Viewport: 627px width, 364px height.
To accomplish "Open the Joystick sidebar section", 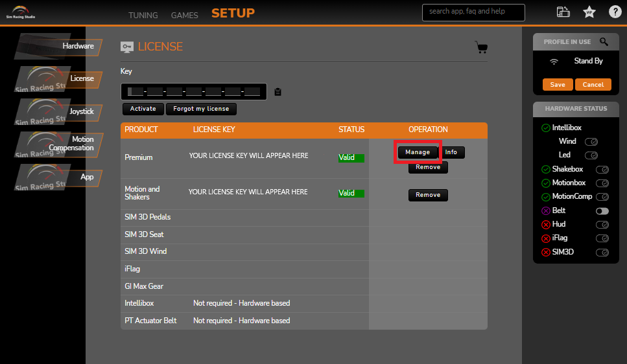I will 58,112.
